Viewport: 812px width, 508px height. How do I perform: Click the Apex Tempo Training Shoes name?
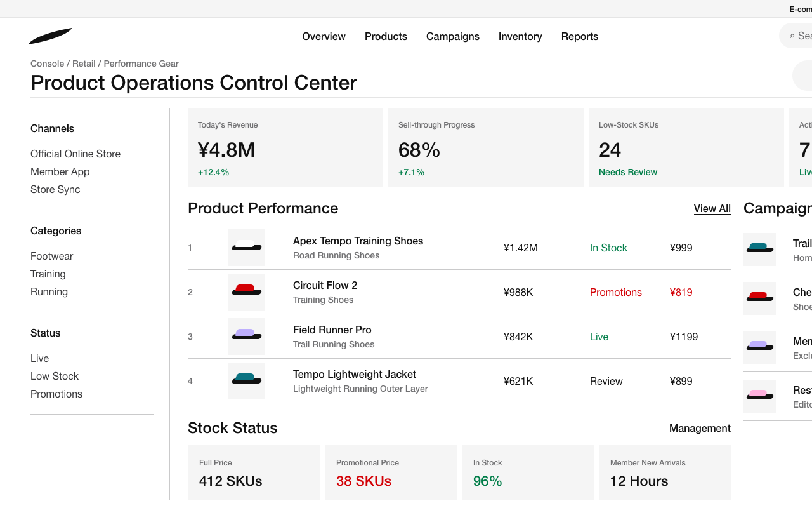[358, 241]
